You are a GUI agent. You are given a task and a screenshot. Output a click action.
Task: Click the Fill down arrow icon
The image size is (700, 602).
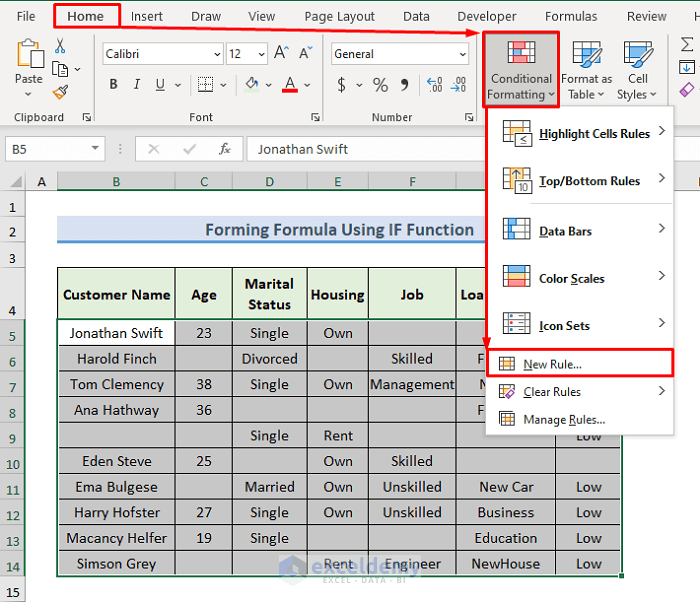(687, 67)
